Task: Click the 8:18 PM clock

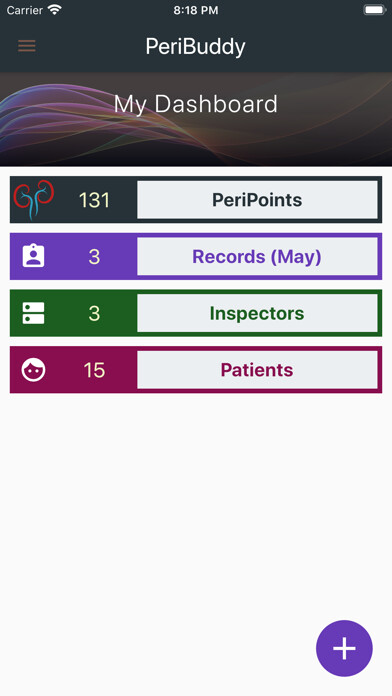Action: (196, 10)
